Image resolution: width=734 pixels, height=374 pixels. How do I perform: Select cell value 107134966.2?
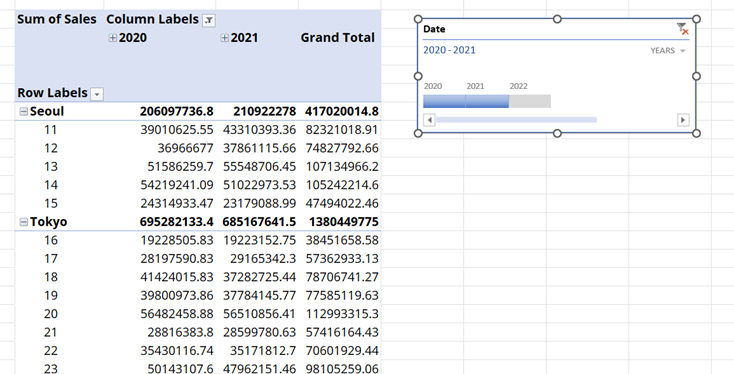click(342, 167)
